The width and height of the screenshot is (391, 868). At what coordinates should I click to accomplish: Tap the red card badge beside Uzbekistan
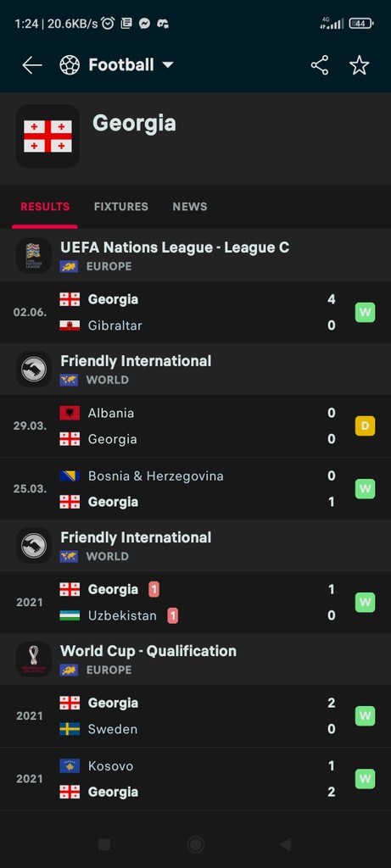tap(173, 615)
